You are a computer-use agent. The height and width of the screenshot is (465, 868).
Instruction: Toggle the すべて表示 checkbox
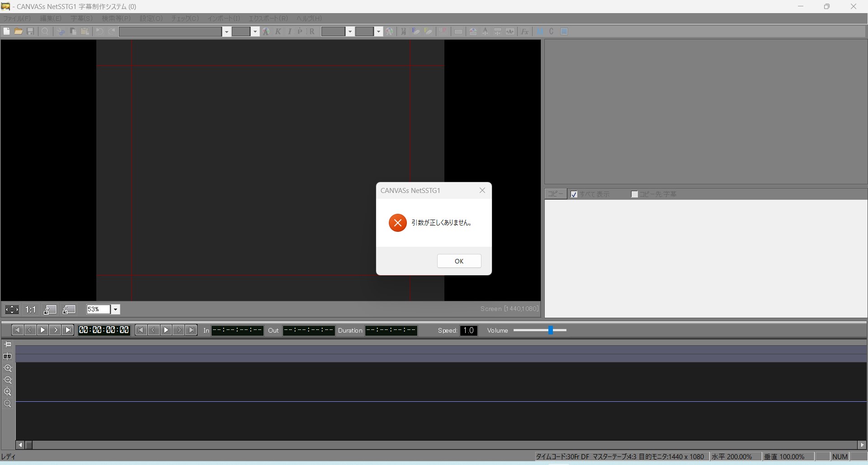574,194
